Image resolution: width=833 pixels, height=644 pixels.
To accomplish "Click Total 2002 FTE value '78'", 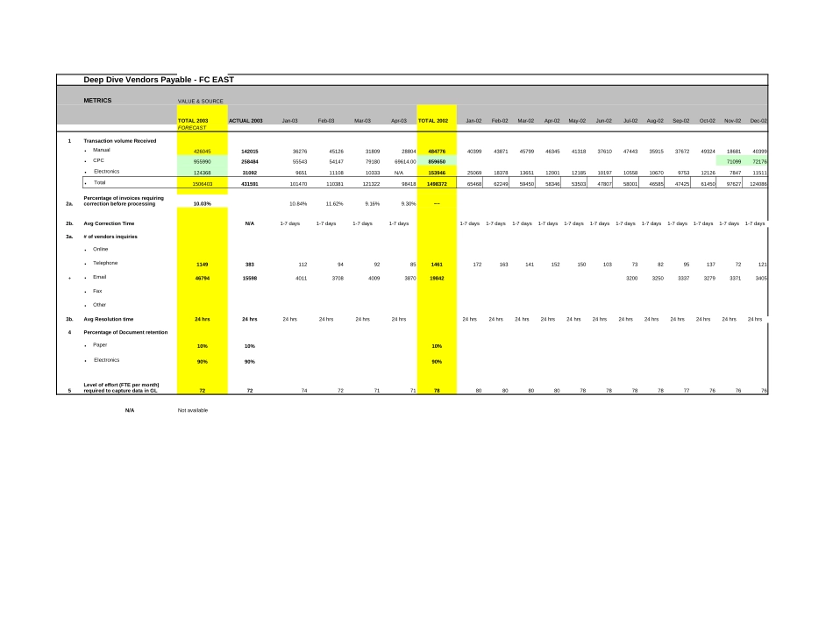I will point(437,391).
